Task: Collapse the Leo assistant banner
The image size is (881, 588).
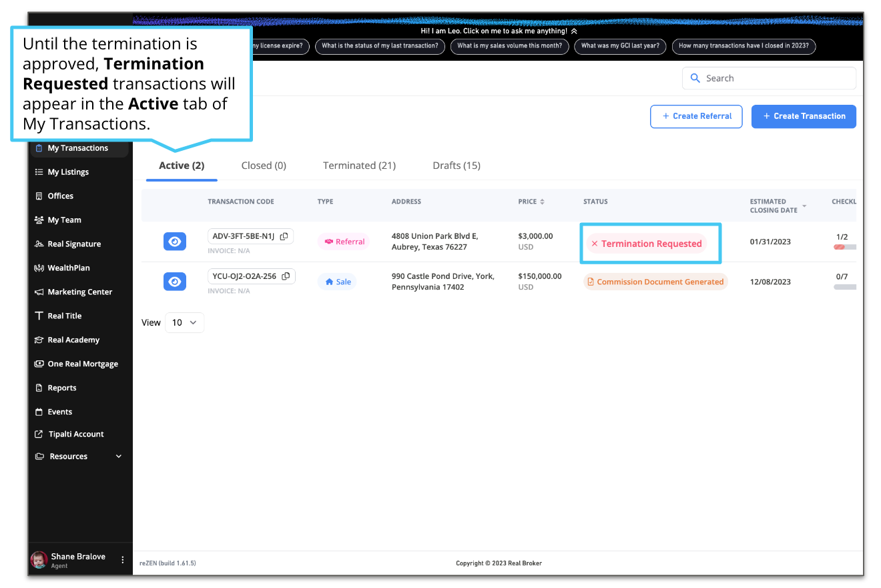Action: (x=573, y=31)
